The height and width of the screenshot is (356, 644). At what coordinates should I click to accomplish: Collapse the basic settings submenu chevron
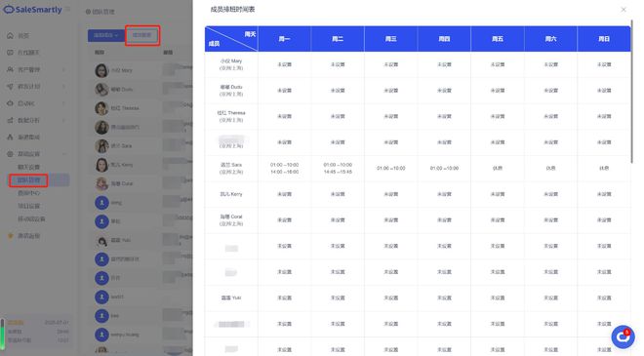[63, 154]
